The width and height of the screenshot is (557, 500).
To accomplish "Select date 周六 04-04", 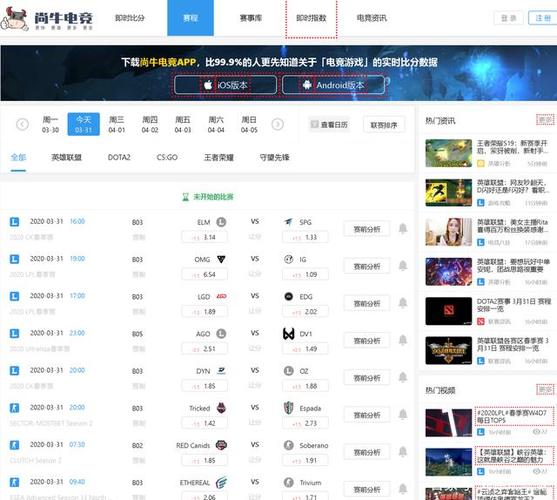I will (x=216, y=124).
